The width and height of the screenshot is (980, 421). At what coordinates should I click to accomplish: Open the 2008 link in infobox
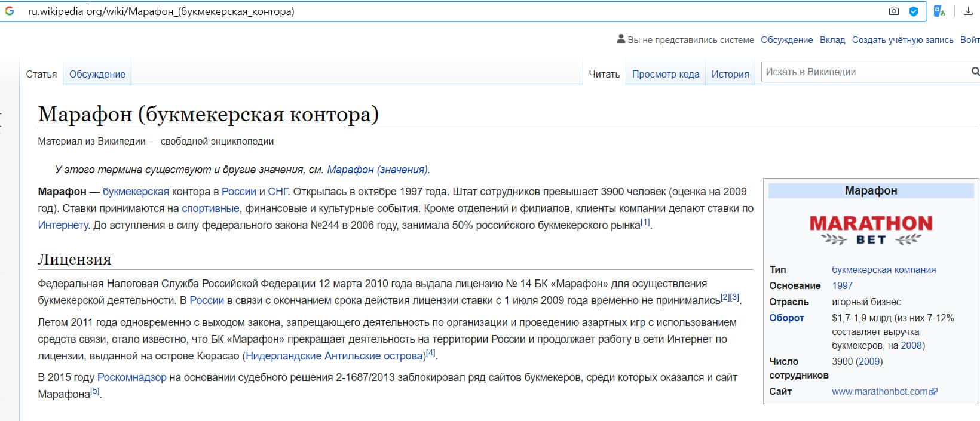click(911, 345)
